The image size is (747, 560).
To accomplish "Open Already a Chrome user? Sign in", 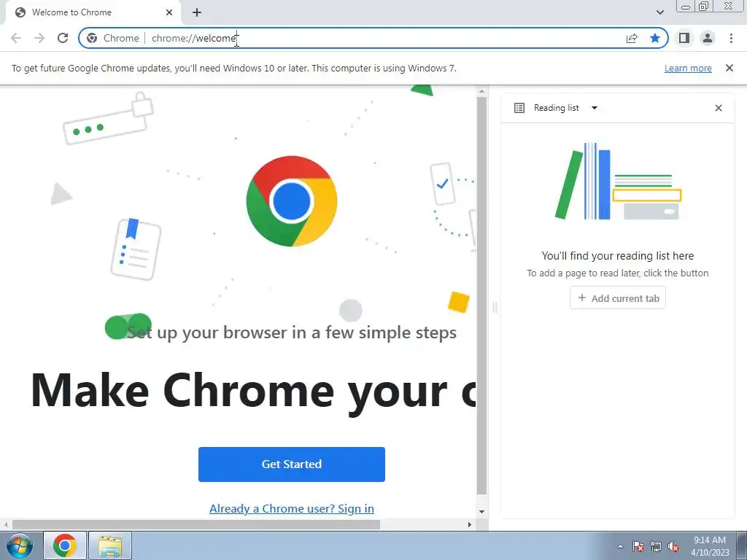I will click(x=292, y=508).
